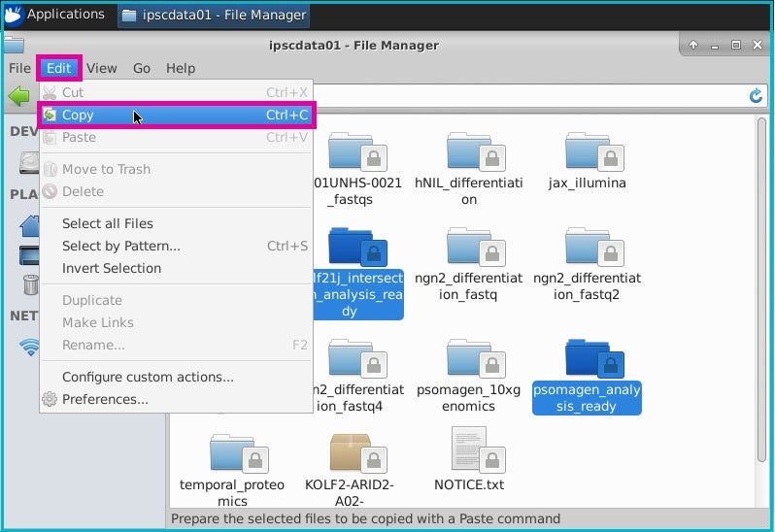Open the Applications menu in the panel
Screen dimensions: 775x532
(x=54, y=15)
